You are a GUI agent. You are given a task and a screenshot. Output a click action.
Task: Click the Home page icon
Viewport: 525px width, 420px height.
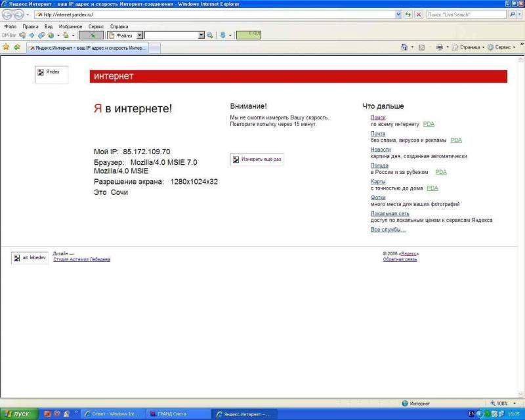tap(404, 47)
